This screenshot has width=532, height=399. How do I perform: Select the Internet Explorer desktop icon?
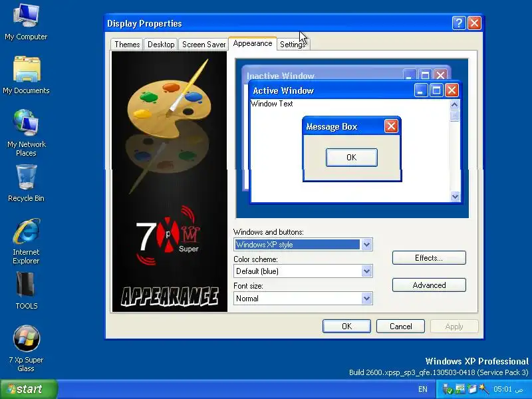[26, 241]
